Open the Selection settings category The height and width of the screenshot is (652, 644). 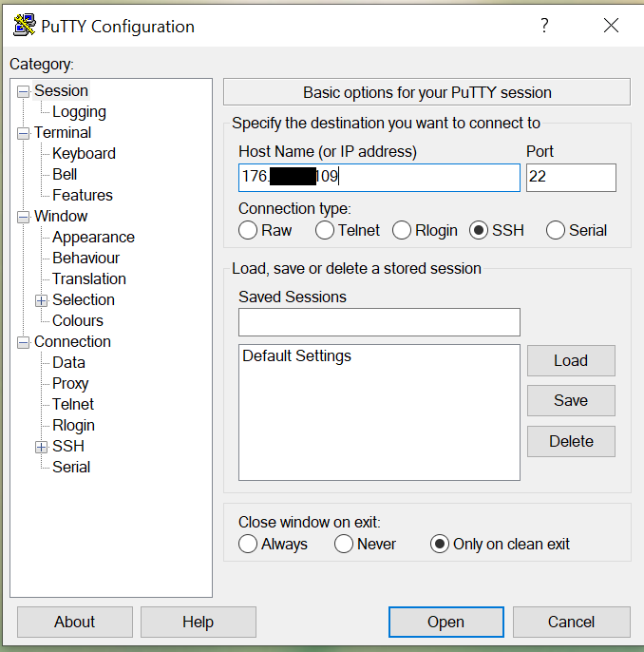[84, 299]
